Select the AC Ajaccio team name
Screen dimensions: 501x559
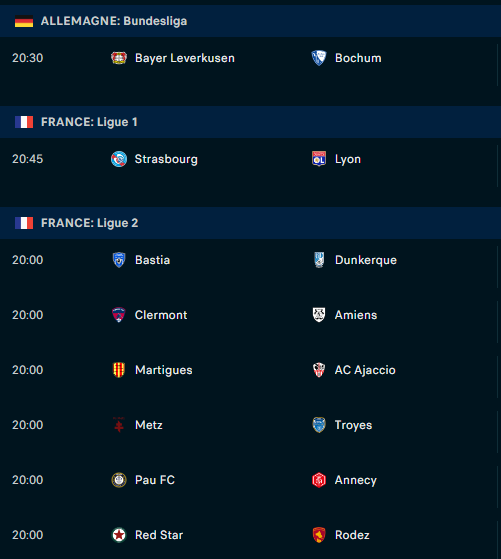coord(365,370)
